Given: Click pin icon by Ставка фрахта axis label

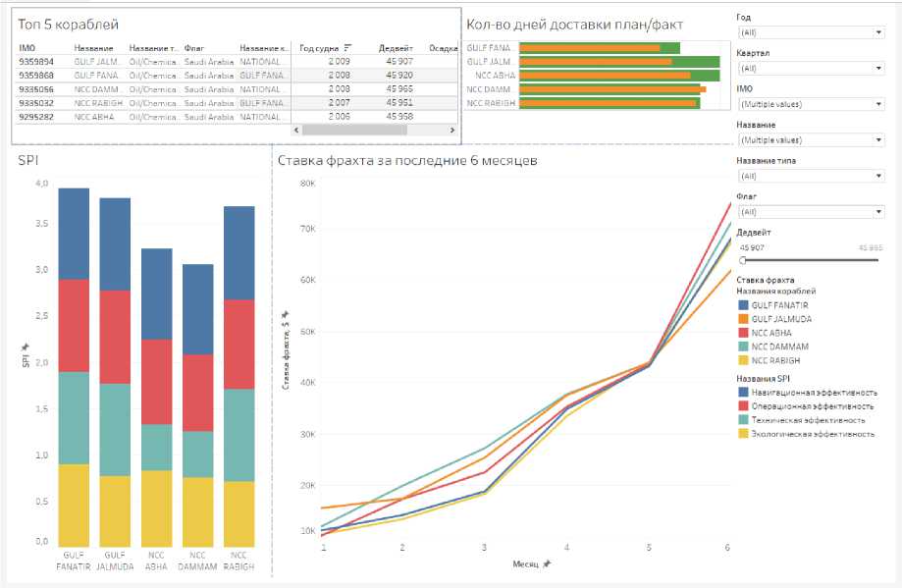Looking at the screenshot, I should [x=286, y=315].
